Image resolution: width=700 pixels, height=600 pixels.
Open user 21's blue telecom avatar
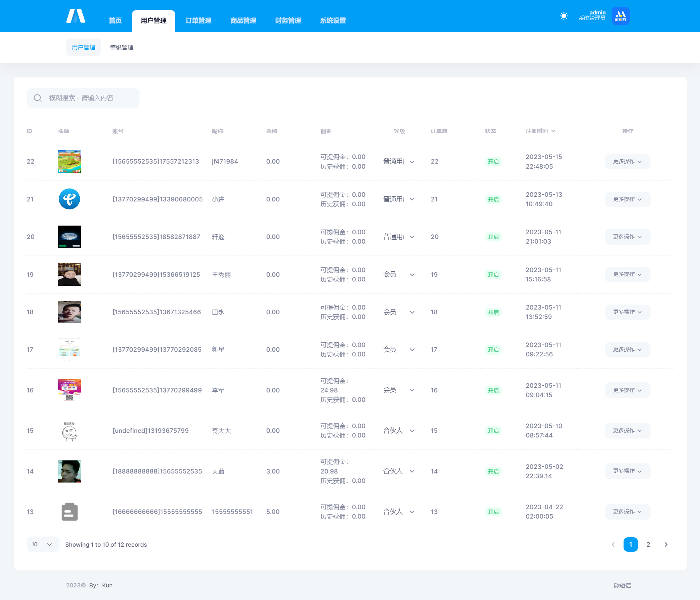tap(69, 199)
